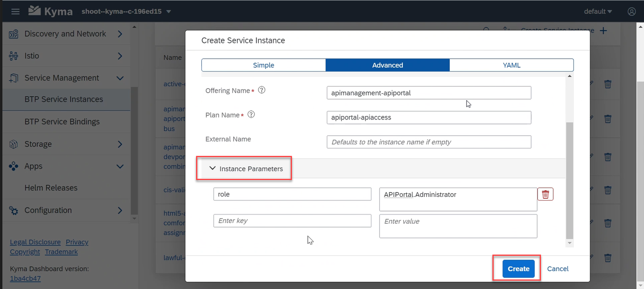Click the Configuration gear icon

pos(13,210)
